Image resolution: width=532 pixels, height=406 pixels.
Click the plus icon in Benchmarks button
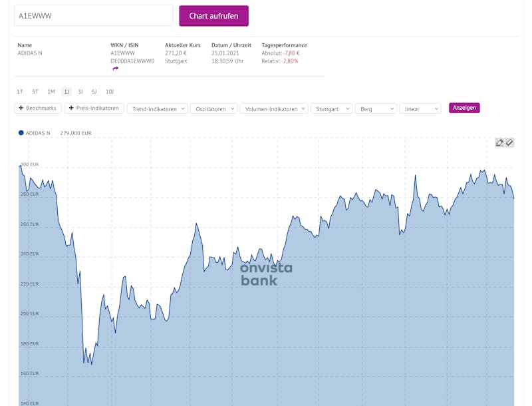pos(21,108)
